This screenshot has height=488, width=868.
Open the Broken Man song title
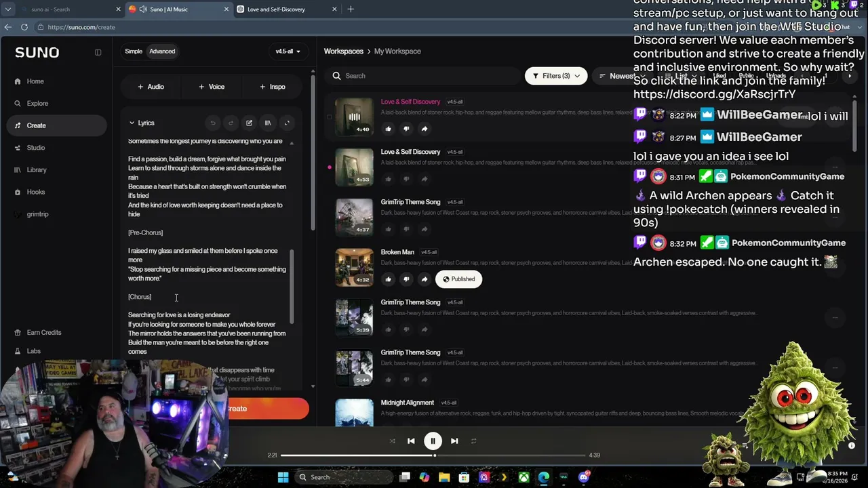point(397,252)
